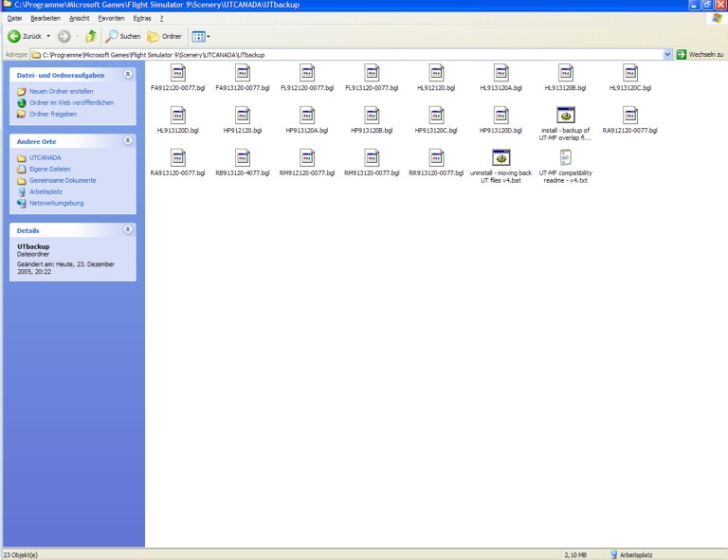Click the Wechseln zu go button

click(x=701, y=55)
